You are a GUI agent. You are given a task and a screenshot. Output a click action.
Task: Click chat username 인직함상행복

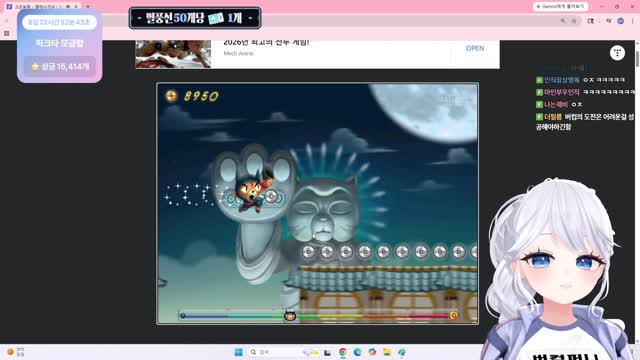click(x=562, y=80)
